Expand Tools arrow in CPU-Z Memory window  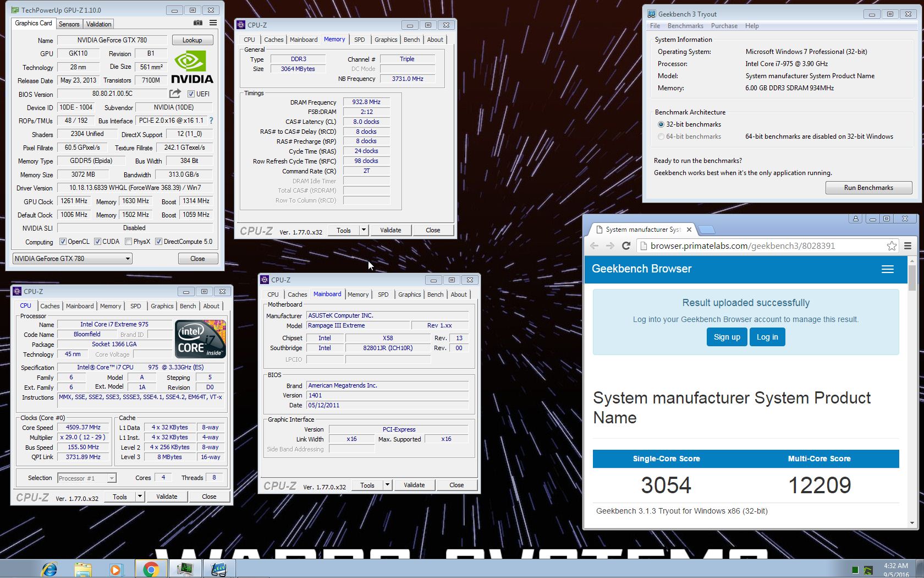(x=364, y=230)
